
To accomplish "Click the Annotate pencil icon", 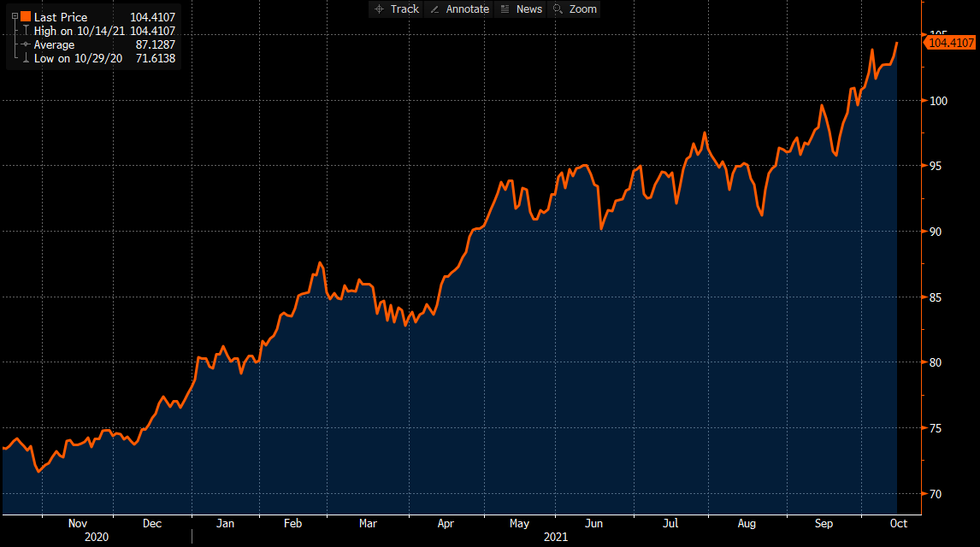I will point(435,9).
